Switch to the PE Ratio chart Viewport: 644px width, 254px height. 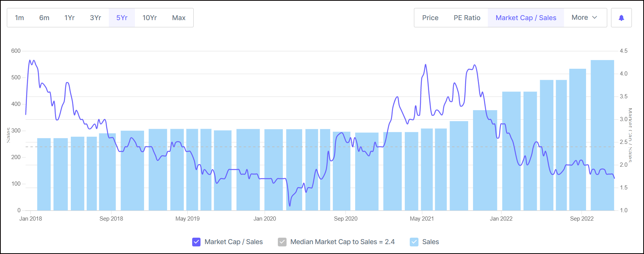pyautogui.click(x=467, y=18)
